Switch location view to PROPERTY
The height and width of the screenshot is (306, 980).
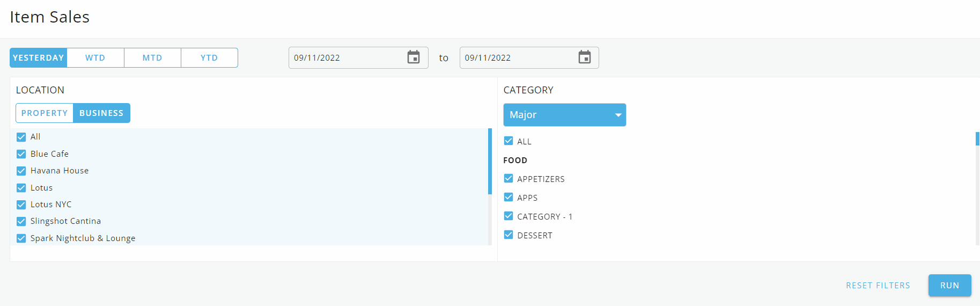[45, 113]
